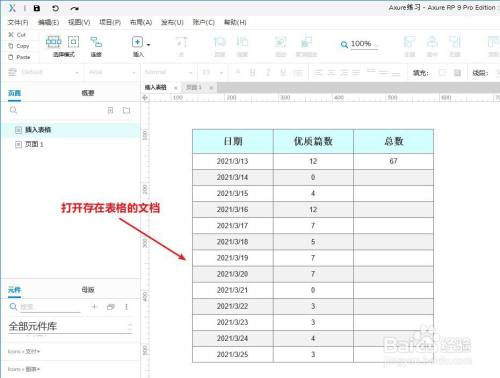Select 页面 1 page in tree
The height and width of the screenshot is (378, 500).
point(70,144)
